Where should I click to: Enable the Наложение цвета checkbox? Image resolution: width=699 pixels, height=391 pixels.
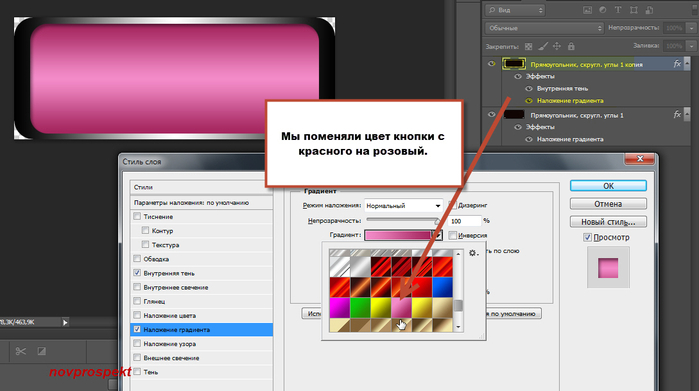click(137, 315)
